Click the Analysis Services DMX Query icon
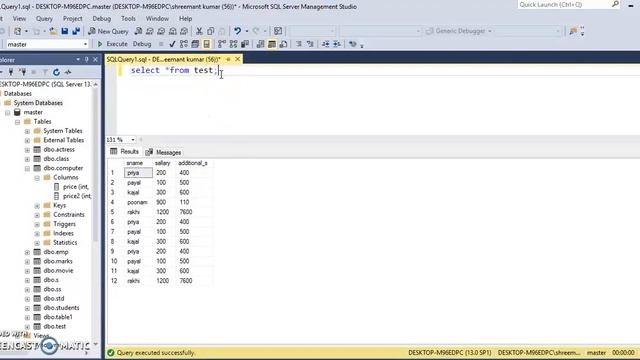Image resolution: width=640 pixels, height=360 pixels. [x=161, y=31]
